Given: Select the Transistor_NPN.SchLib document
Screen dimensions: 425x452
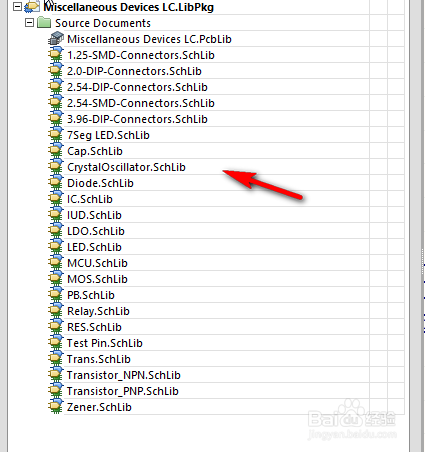Looking at the screenshot, I should point(124,375).
